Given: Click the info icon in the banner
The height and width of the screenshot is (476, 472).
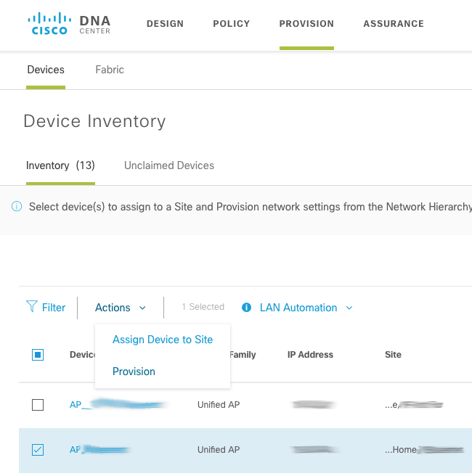Looking at the screenshot, I should click(x=17, y=207).
